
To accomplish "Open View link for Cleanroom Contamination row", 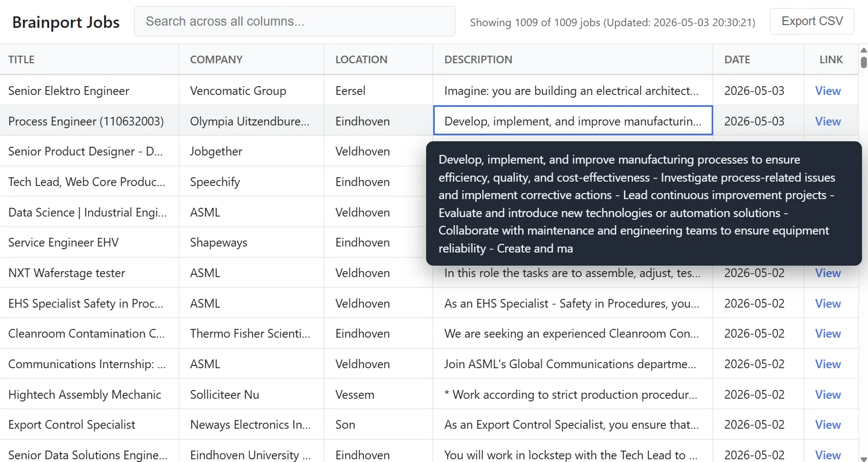I will (x=828, y=333).
